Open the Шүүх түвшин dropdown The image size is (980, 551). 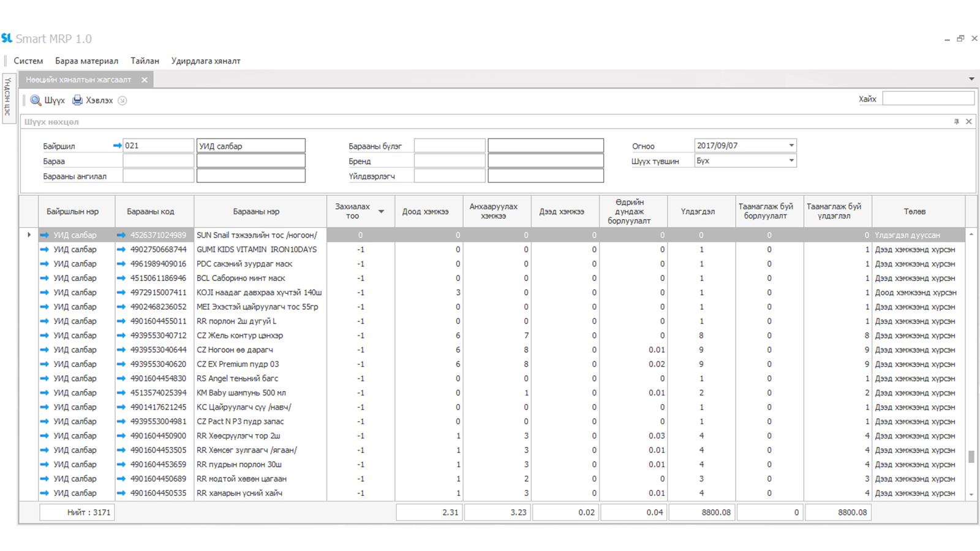click(x=791, y=160)
